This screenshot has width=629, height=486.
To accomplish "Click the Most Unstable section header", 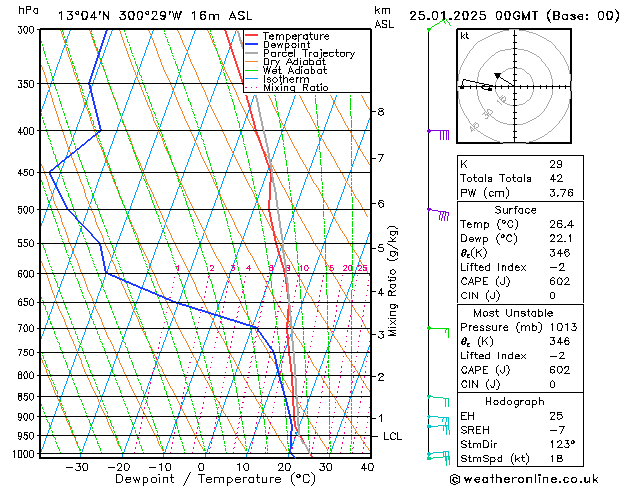I will click(513, 313).
